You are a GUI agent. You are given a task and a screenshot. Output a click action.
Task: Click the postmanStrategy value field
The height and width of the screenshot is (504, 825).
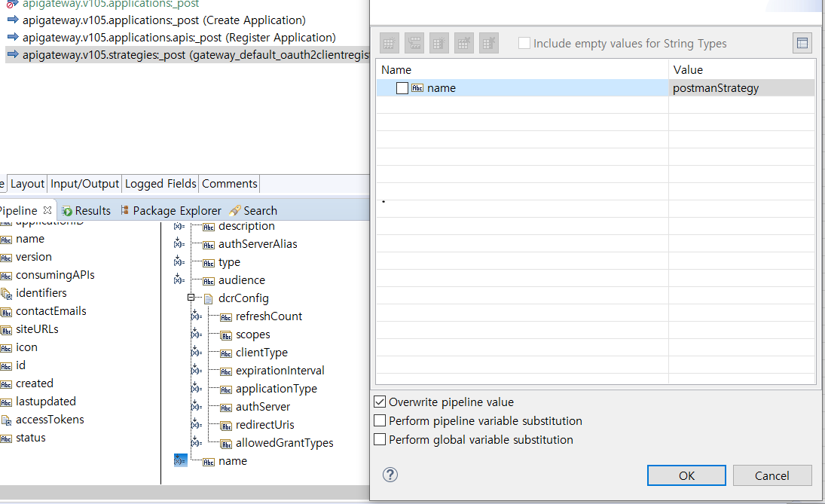(741, 88)
